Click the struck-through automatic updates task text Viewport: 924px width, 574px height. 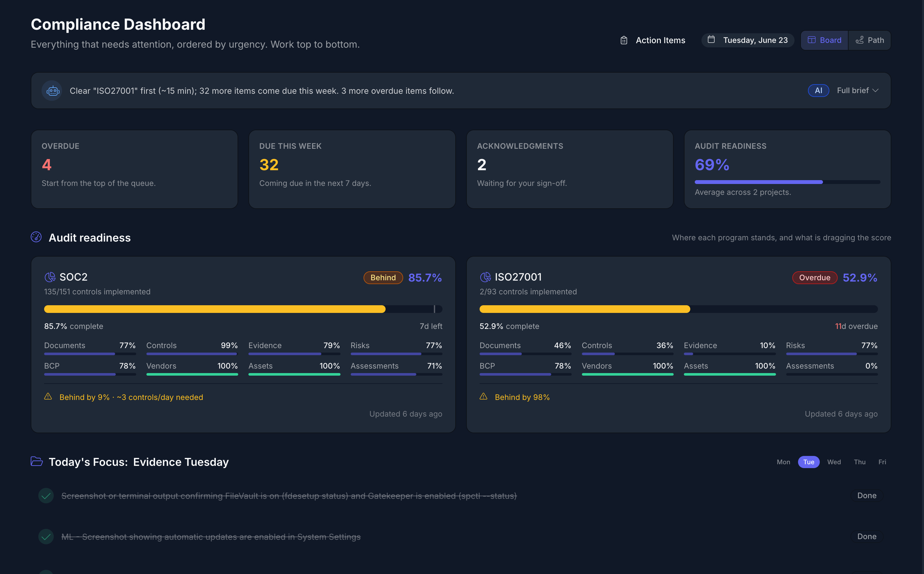point(211,537)
